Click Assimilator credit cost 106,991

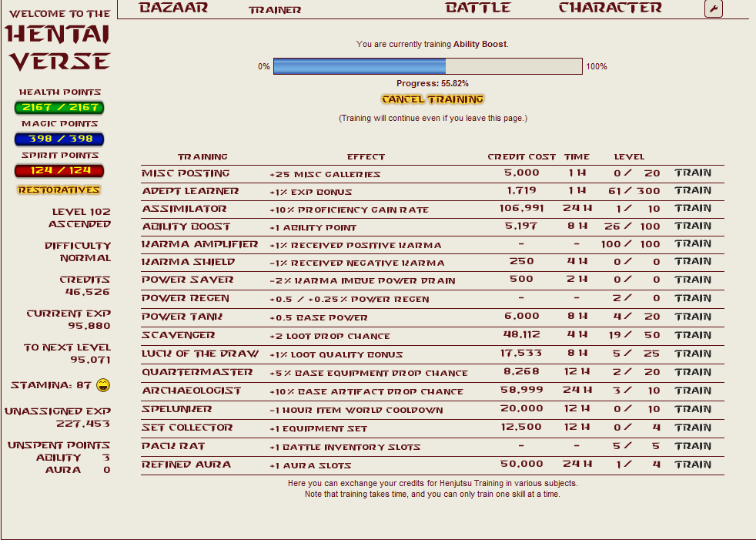pyautogui.click(x=522, y=208)
